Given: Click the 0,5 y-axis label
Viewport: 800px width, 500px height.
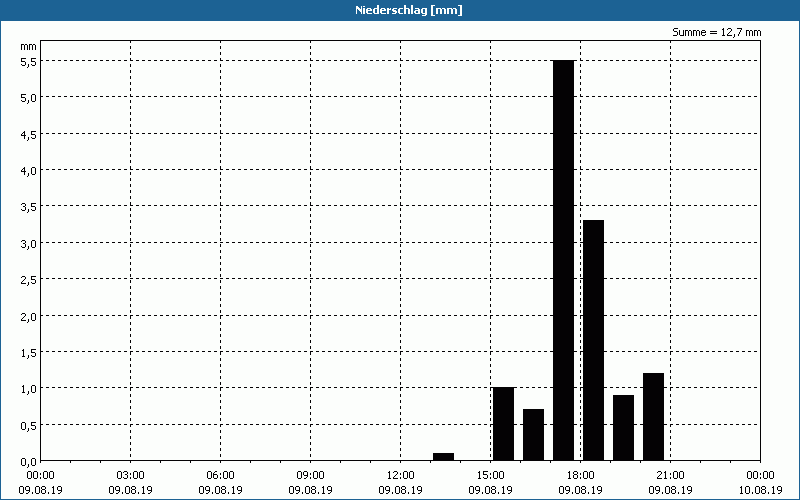Looking at the screenshot, I should point(28,426).
